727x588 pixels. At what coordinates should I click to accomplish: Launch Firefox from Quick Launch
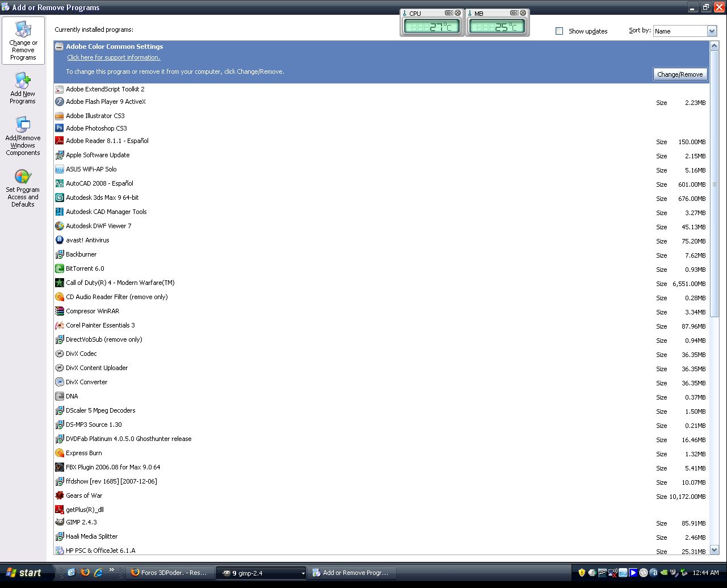pyautogui.click(x=85, y=573)
